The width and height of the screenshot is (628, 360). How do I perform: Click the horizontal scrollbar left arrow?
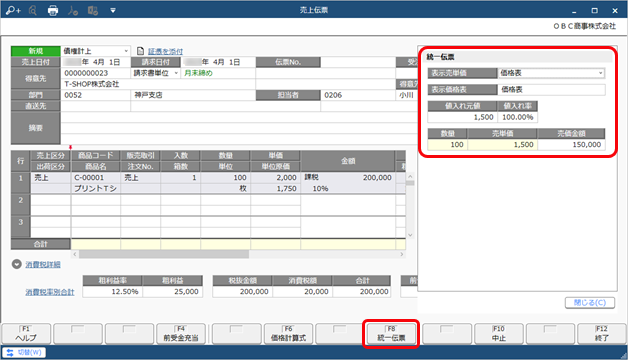pyautogui.click(x=75, y=254)
